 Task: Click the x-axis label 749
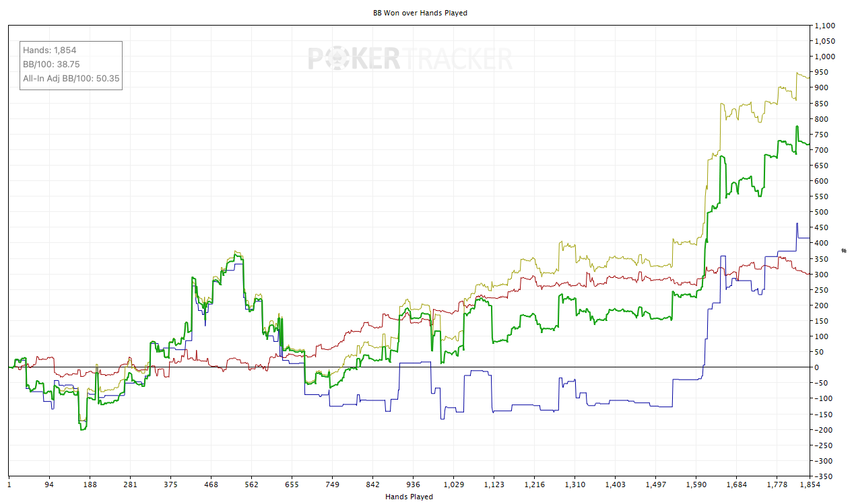332,484
